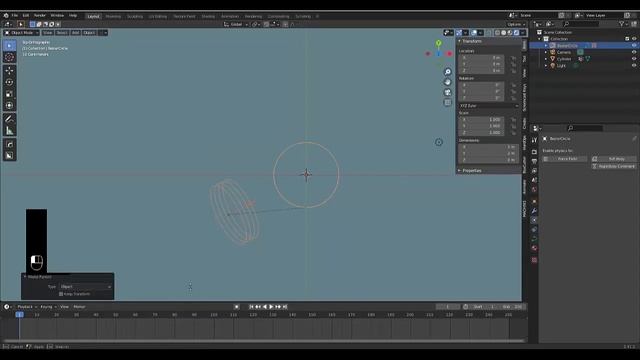The image size is (640, 360).
Task: Open the Render properties tab icon
Action: pos(534,152)
